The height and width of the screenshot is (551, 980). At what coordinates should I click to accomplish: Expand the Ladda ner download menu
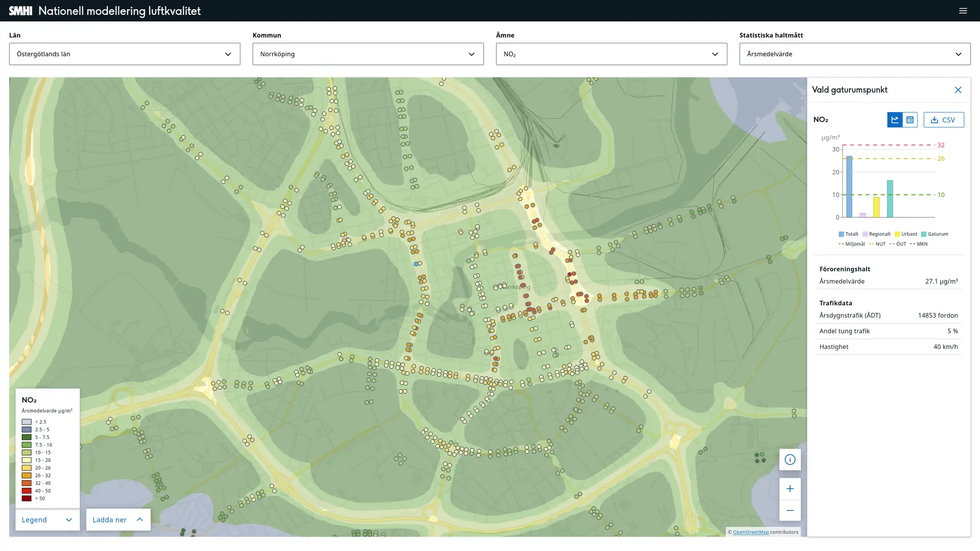[x=118, y=519]
